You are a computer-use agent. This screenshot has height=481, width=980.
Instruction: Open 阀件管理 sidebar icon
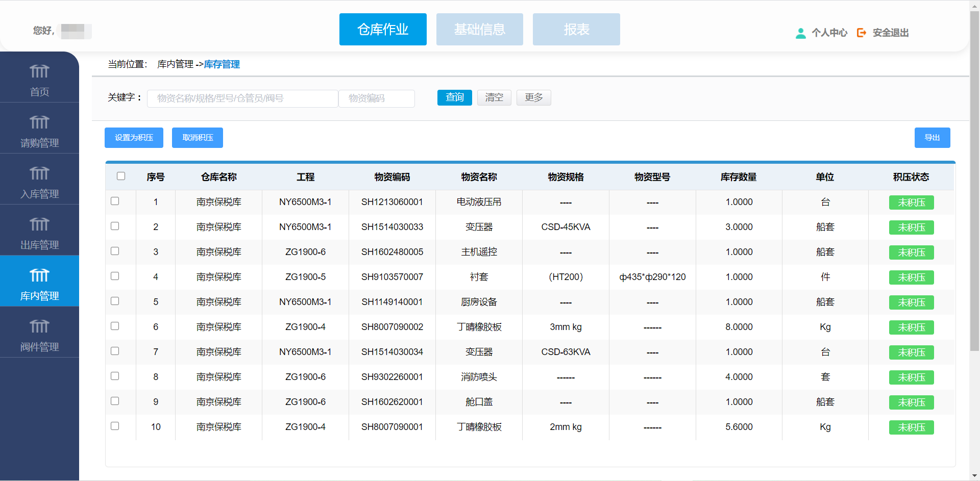pos(39,326)
